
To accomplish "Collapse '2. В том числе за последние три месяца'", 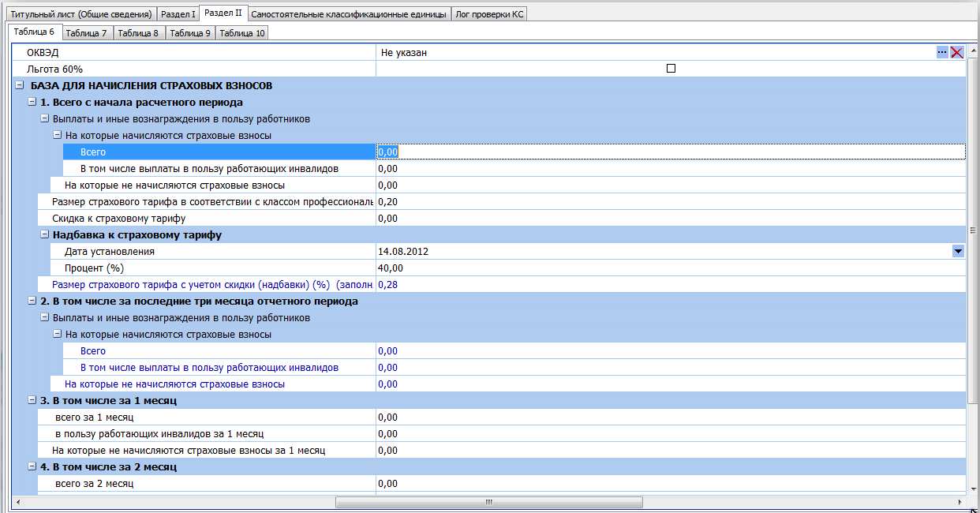I will tap(32, 301).
